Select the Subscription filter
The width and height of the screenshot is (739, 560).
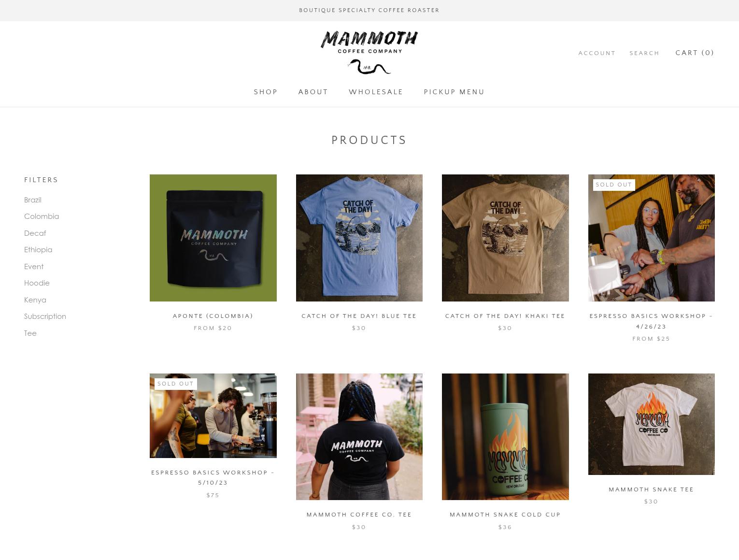coord(45,316)
